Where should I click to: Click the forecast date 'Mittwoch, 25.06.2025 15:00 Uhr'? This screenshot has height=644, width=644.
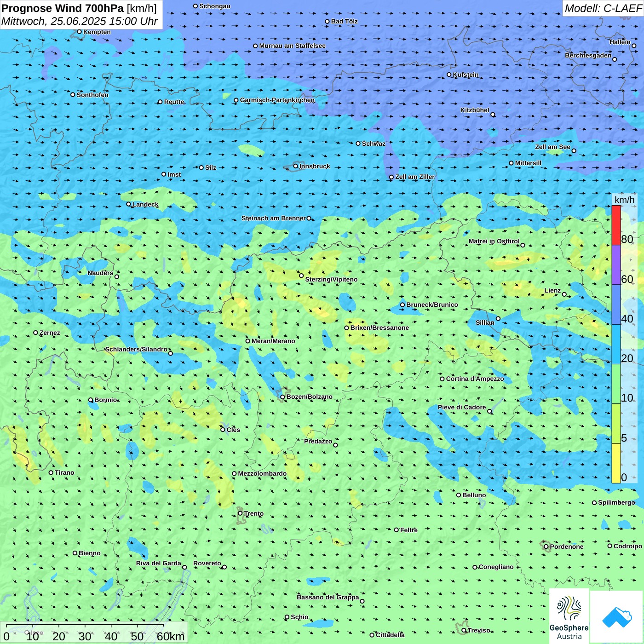(x=80, y=21)
